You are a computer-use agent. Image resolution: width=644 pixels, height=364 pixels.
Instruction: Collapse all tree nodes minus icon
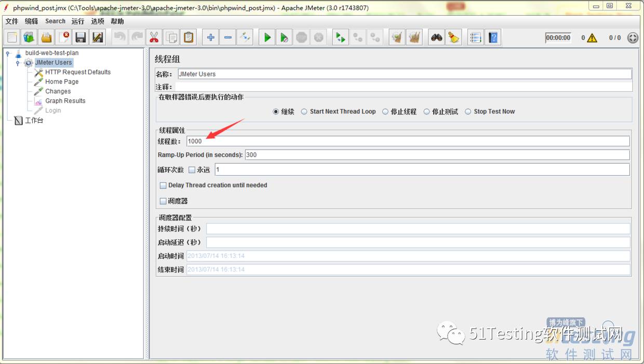pos(227,37)
